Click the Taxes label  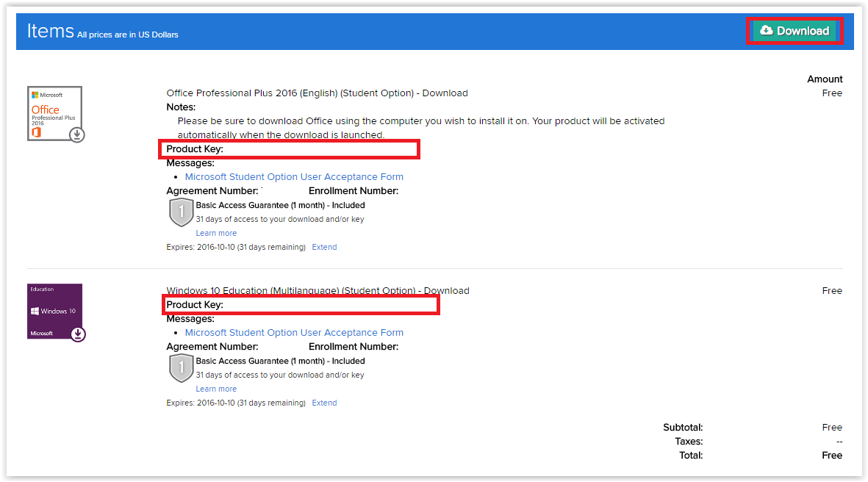coord(689,442)
